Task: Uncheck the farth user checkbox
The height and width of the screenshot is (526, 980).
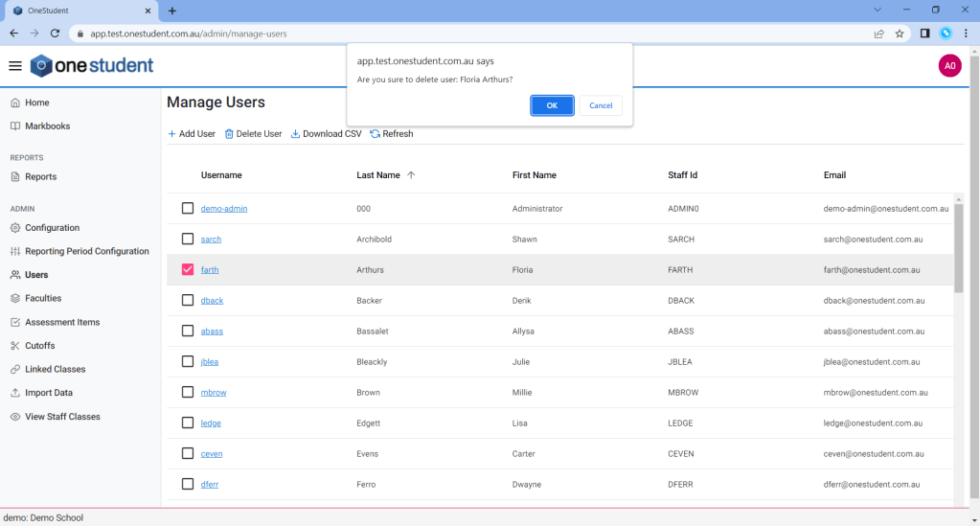Action: click(x=188, y=270)
